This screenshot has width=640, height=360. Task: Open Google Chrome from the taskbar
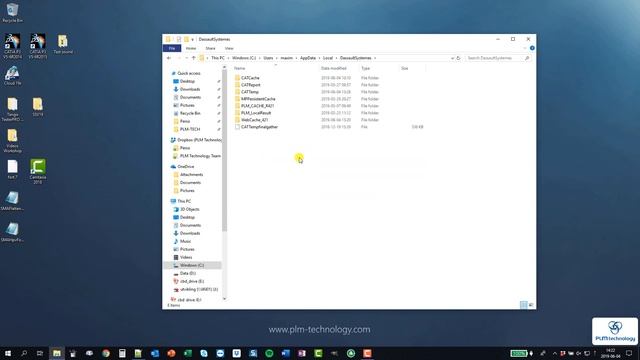(106, 353)
